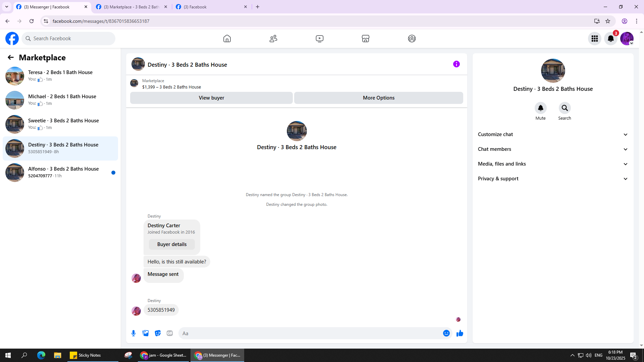The width and height of the screenshot is (644, 362).
Task: Click the View buyer button
Action: pos(211,98)
